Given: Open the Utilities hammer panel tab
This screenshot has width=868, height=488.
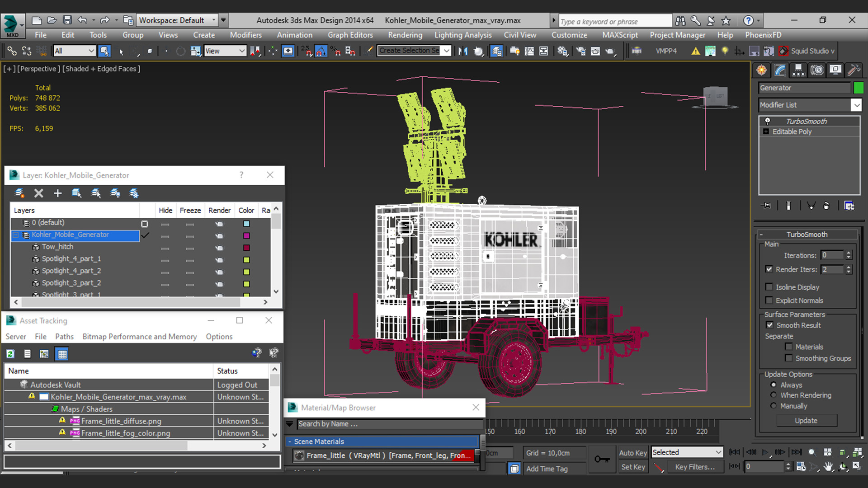Looking at the screenshot, I should [854, 70].
